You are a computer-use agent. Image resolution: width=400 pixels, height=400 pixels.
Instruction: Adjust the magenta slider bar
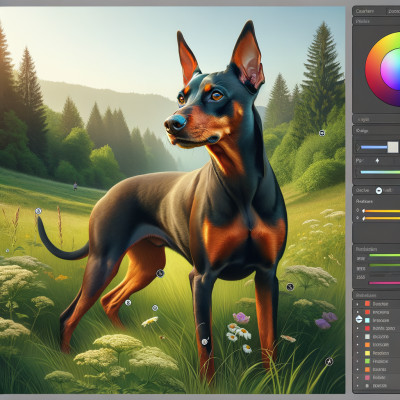pos(384,283)
